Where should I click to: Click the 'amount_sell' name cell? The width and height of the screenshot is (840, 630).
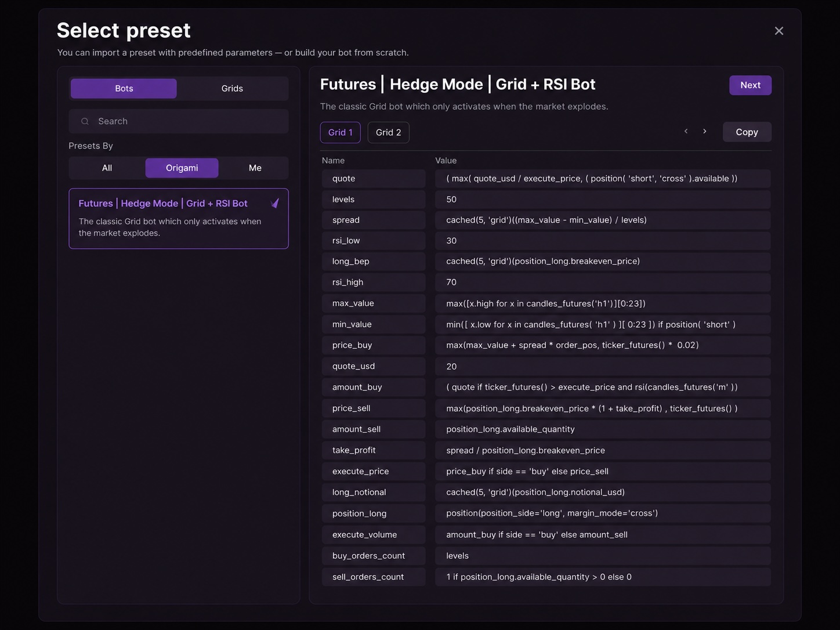pos(374,429)
